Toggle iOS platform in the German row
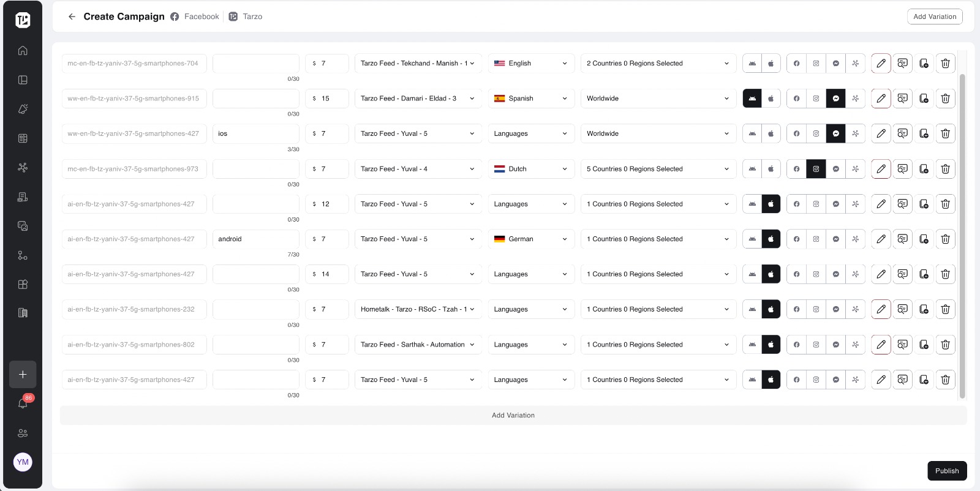The width and height of the screenshot is (980, 491). [771, 239]
